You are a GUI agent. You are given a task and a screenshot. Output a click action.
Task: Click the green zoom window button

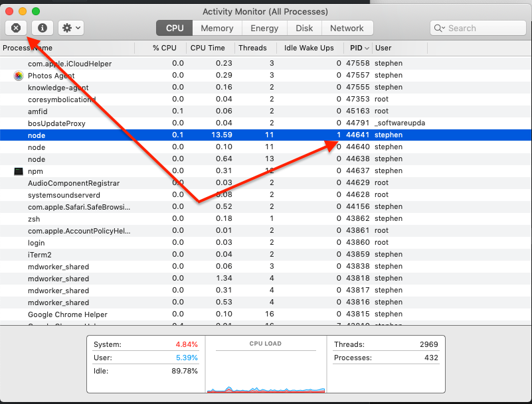(36, 11)
